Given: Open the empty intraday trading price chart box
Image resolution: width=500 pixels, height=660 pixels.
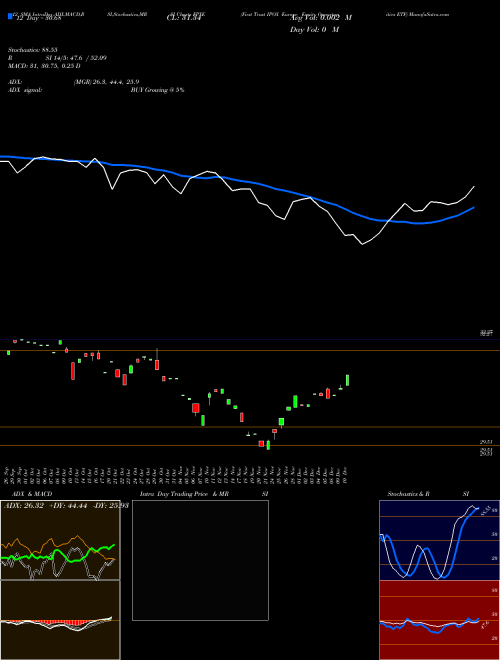Looking at the screenshot, I should pyautogui.click(x=200, y=560).
